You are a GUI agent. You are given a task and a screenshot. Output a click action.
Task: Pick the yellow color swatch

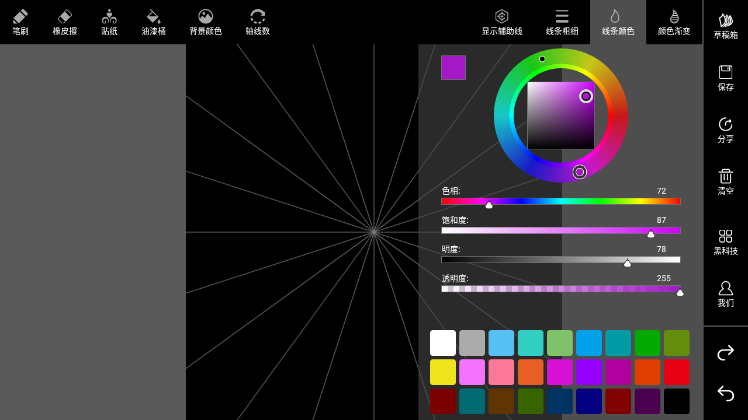pos(443,372)
